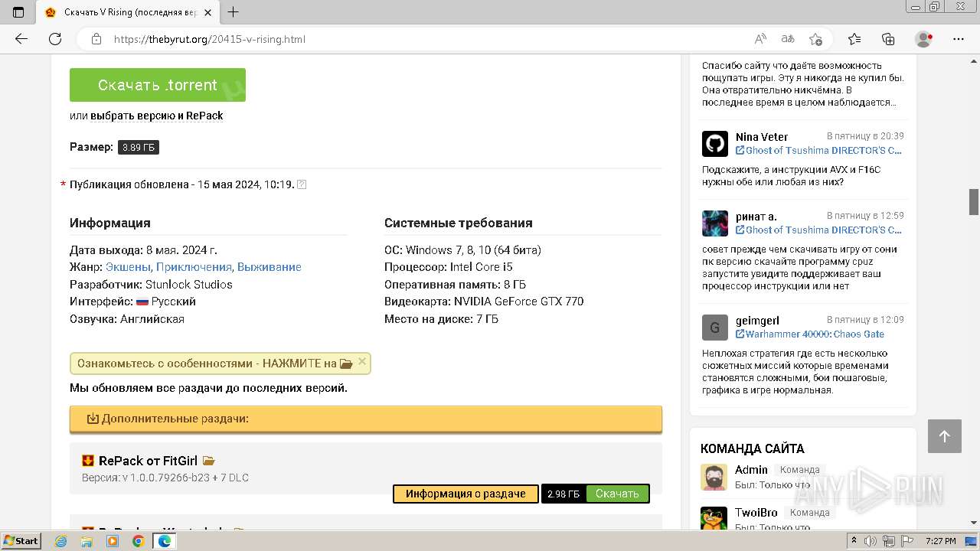Reload the current page

click(x=55, y=39)
